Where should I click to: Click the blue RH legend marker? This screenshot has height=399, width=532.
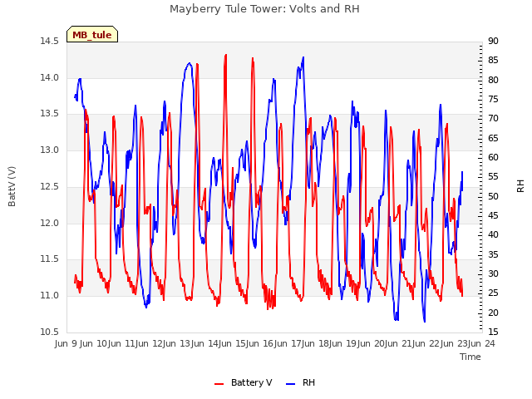291,384
